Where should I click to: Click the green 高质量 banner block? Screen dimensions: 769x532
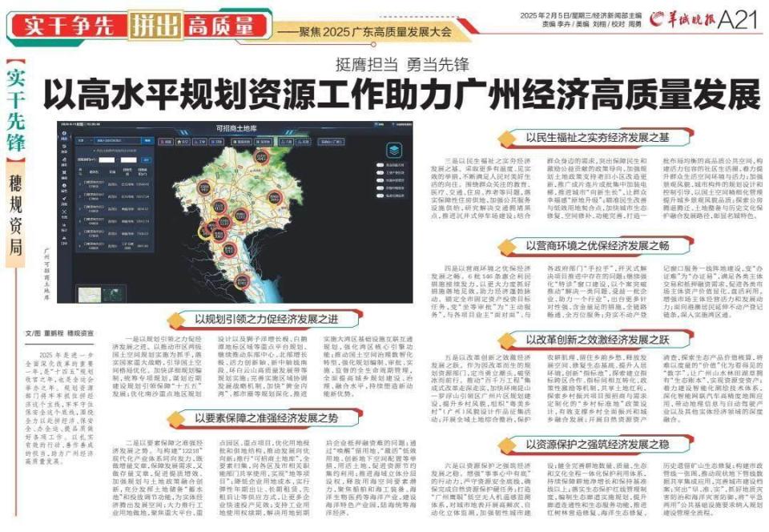coord(221,26)
